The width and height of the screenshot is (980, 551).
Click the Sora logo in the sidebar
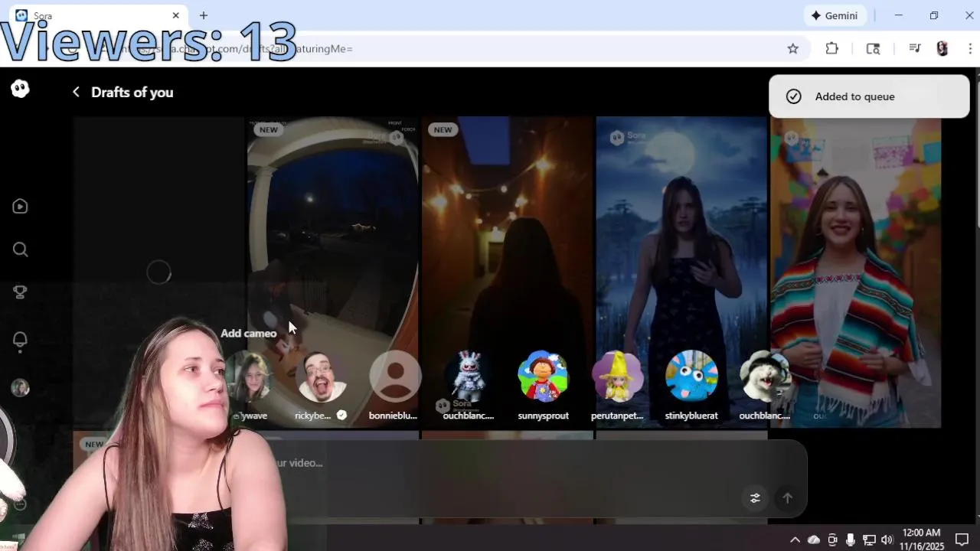pyautogui.click(x=21, y=89)
